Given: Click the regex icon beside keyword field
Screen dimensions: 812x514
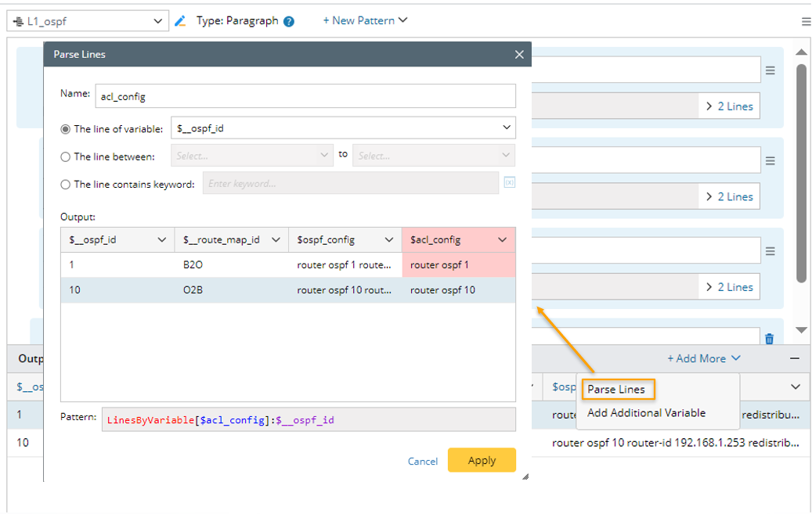Looking at the screenshot, I should tap(509, 183).
